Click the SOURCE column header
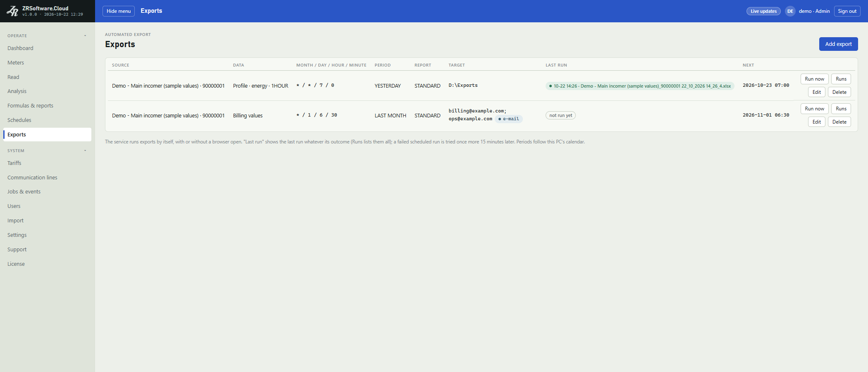 (x=120, y=65)
